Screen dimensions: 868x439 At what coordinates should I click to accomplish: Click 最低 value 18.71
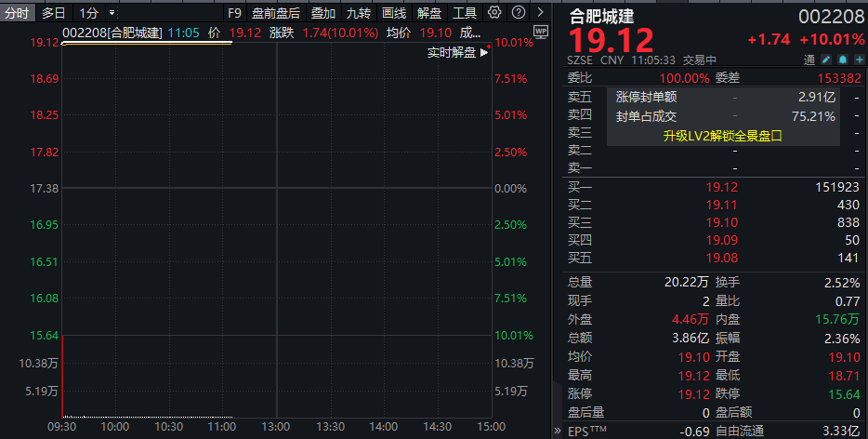tap(844, 376)
